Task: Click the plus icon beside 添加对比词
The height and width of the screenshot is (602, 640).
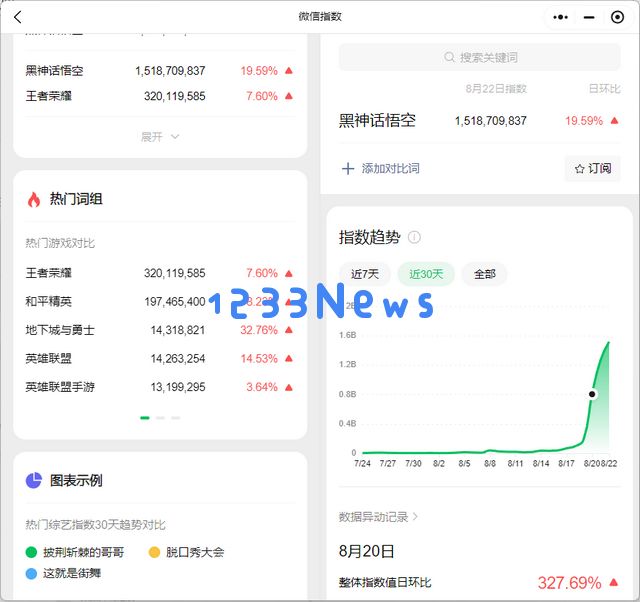Action: [x=348, y=169]
